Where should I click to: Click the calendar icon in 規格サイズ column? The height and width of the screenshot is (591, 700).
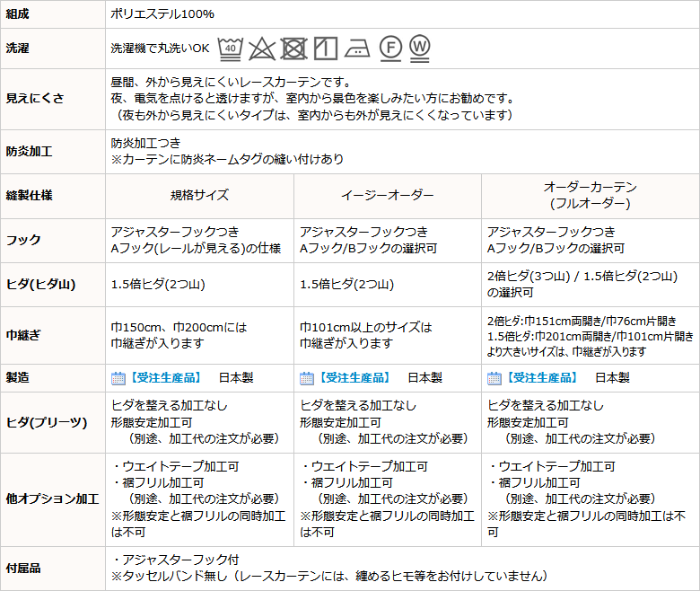pyautogui.click(x=118, y=378)
